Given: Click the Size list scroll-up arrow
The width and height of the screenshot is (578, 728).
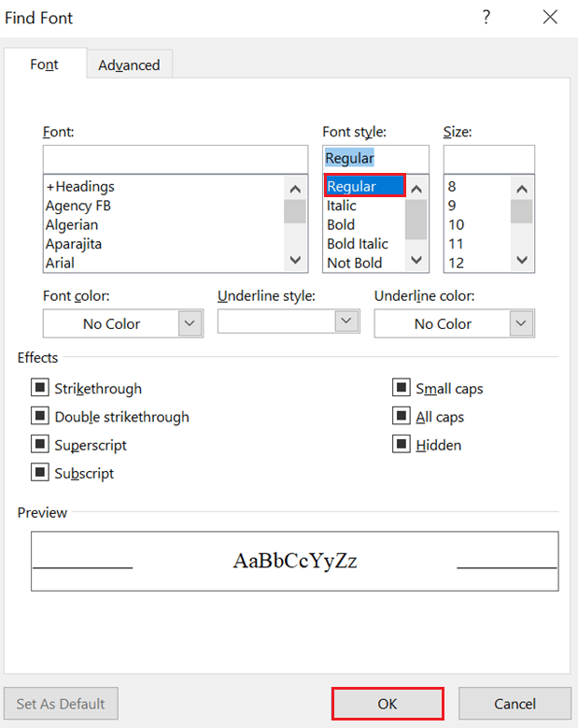Looking at the screenshot, I should pos(522,189).
